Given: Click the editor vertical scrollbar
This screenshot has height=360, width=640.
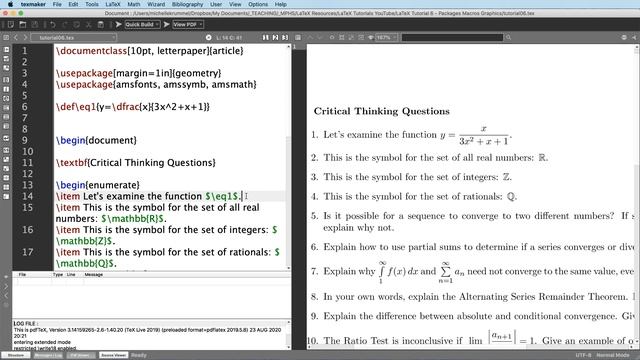Looking at the screenshot, I should (289, 157).
